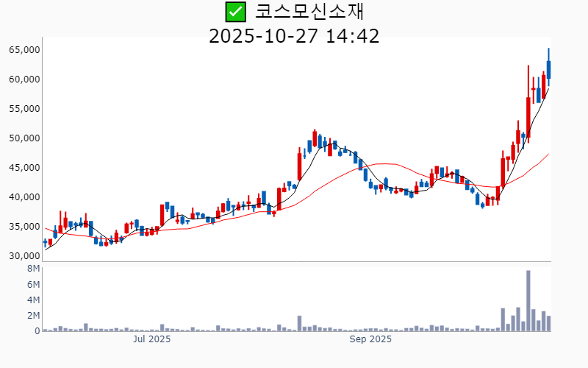
Task: Pick the 45,000 price axis label
Action: [x=24, y=168]
